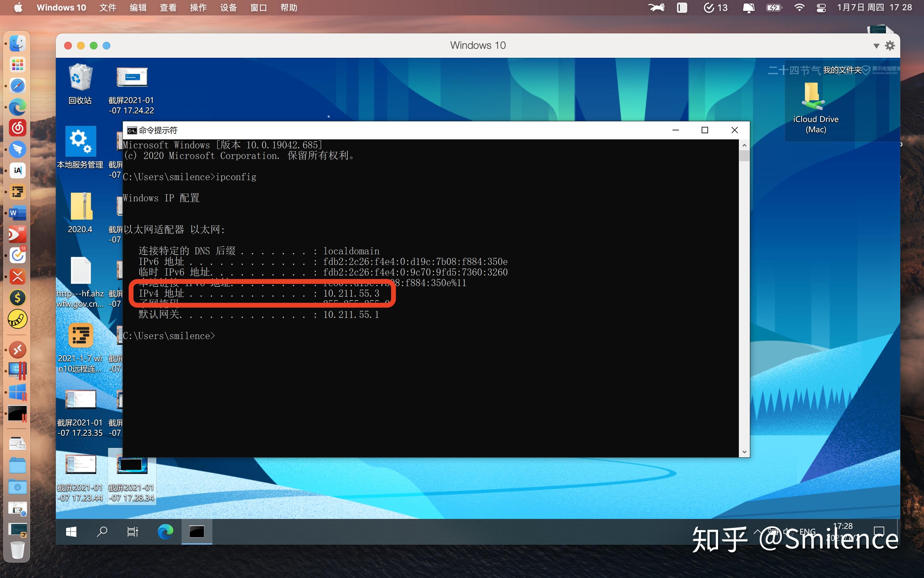Launch Microsoft Word from the Dock

18,213
